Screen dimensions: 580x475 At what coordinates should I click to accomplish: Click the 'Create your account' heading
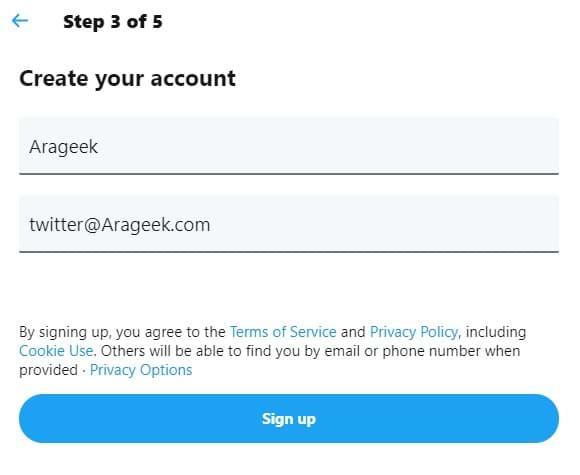click(x=127, y=79)
